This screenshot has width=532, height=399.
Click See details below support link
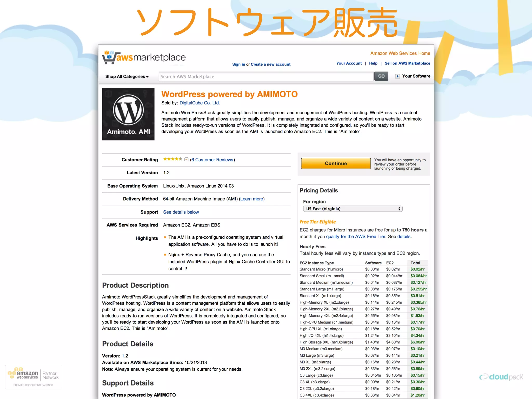181,212
